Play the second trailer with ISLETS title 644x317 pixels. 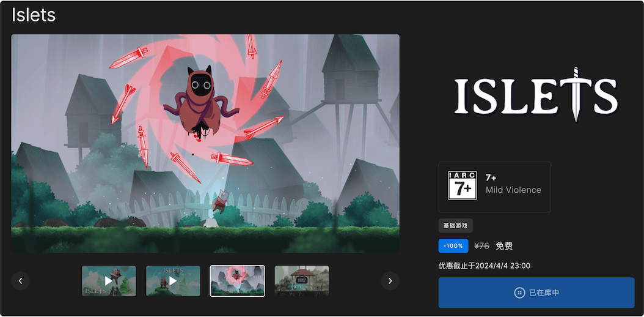pos(173,281)
